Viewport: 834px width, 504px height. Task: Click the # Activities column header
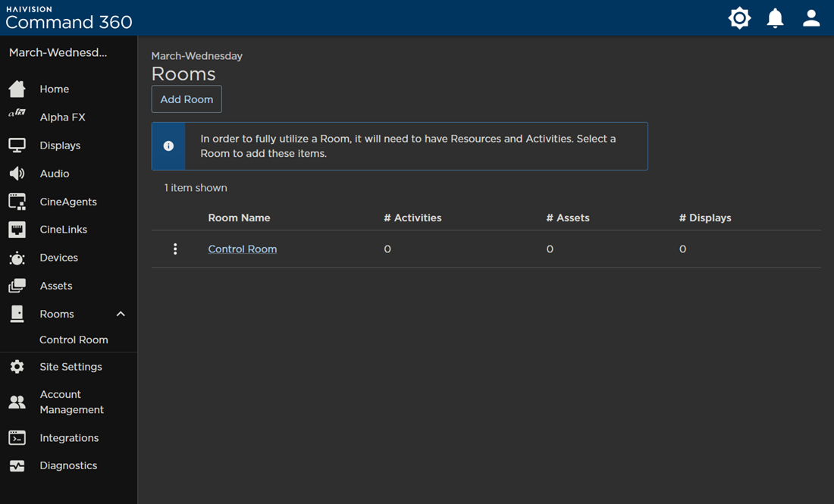pos(412,218)
